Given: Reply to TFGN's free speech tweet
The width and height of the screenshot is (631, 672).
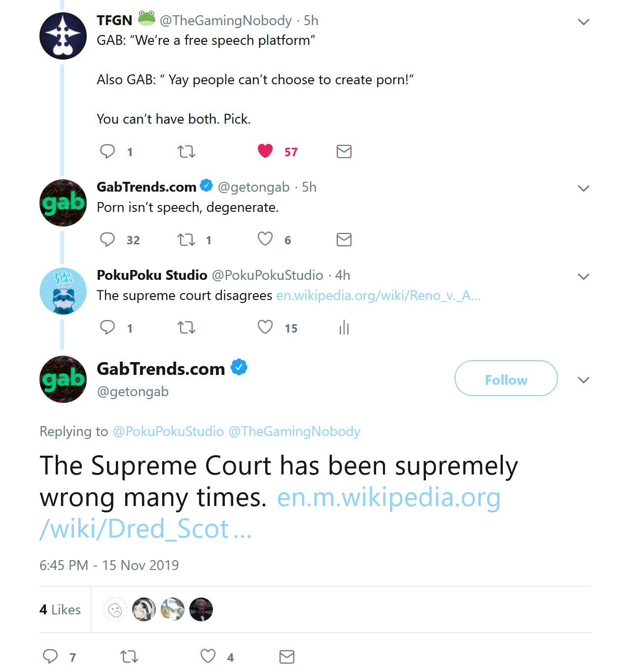Looking at the screenshot, I should pyautogui.click(x=107, y=151).
